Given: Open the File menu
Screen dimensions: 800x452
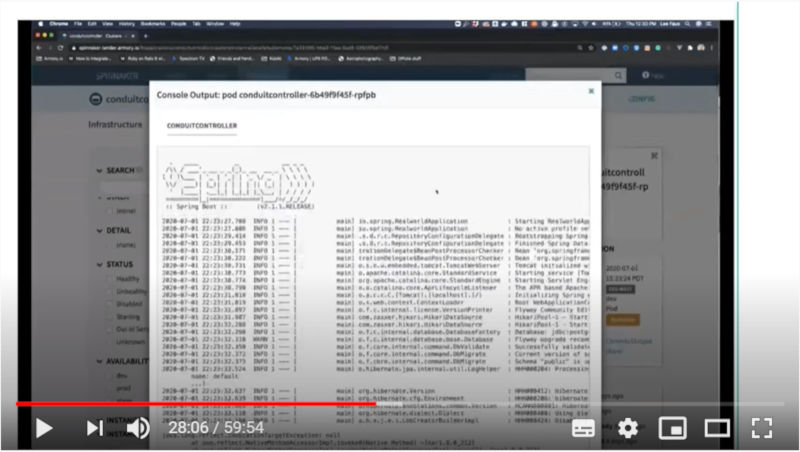Looking at the screenshot, I should tap(78, 23).
